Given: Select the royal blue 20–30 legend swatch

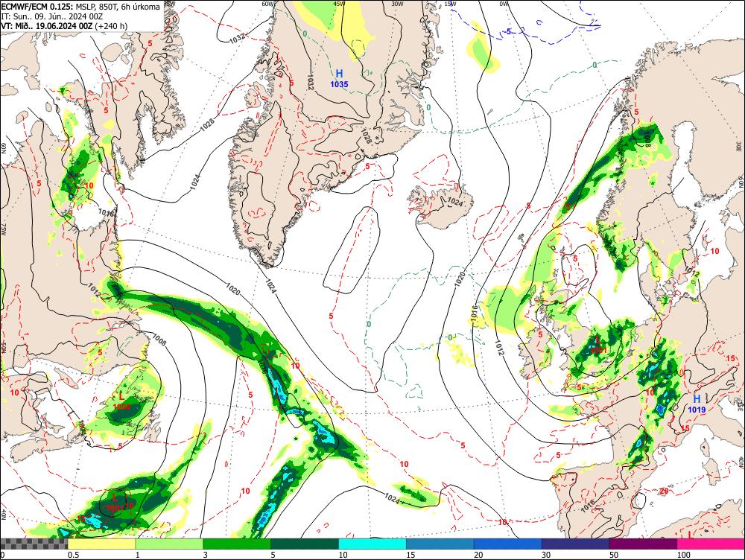Looking at the screenshot, I should 508,544.
